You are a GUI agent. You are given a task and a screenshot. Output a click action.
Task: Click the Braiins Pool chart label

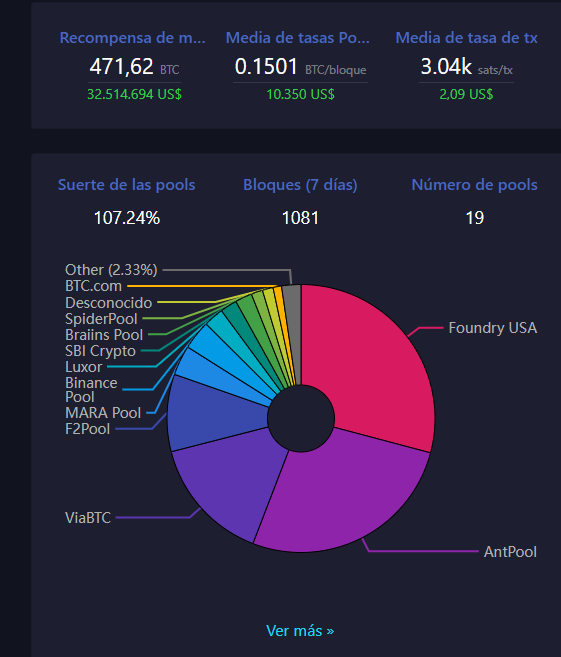click(104, 335)
